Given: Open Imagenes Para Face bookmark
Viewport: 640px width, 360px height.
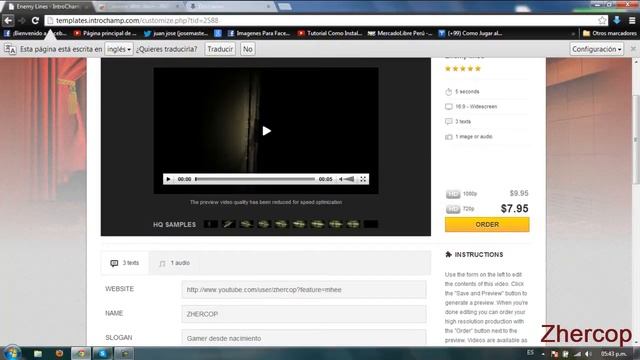Looking at the screenshot, I should point(259,33).
